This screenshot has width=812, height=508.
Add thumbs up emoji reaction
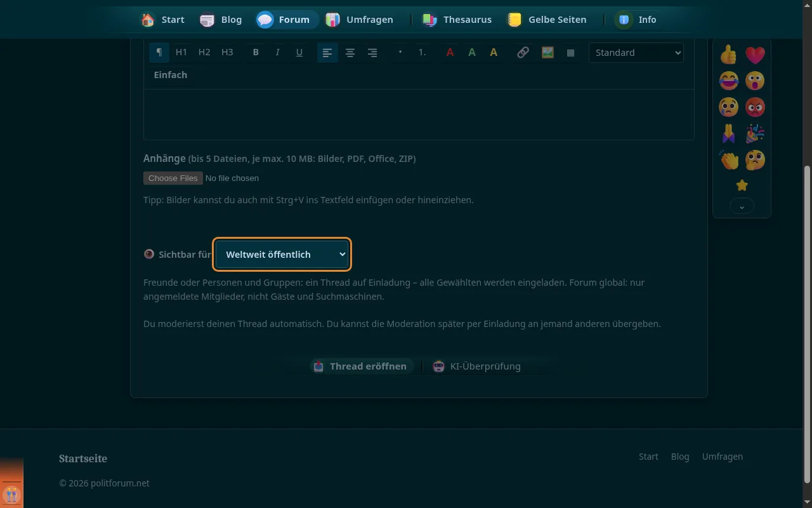729,55
